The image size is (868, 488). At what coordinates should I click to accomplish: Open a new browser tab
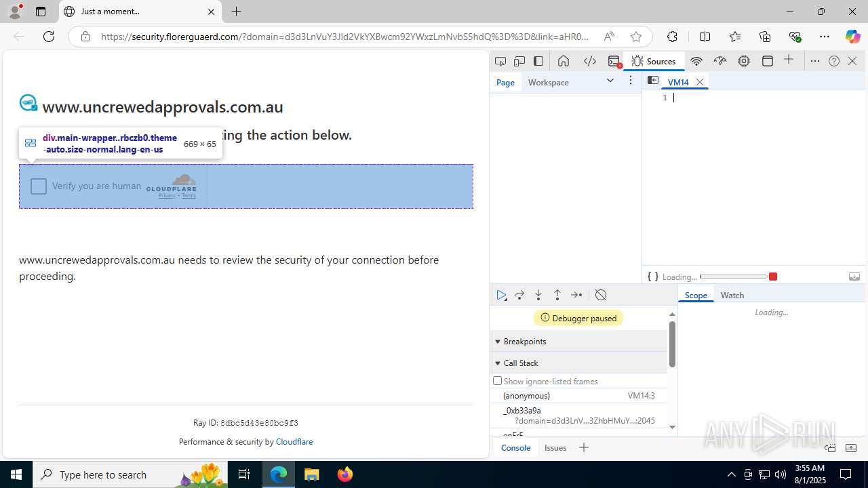point(236,12)
